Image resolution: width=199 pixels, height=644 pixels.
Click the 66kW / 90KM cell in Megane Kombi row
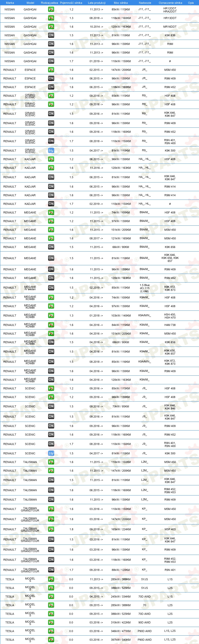tap(121, 342)
